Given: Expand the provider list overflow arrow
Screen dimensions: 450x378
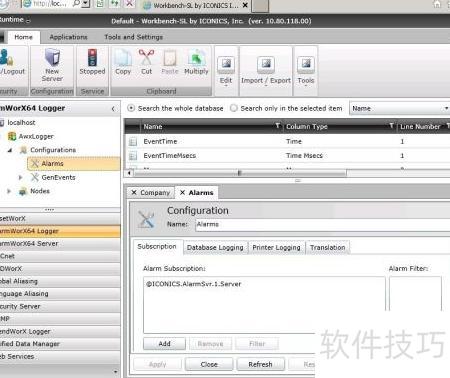Looking at the screenshot, I should pos(116,371).
